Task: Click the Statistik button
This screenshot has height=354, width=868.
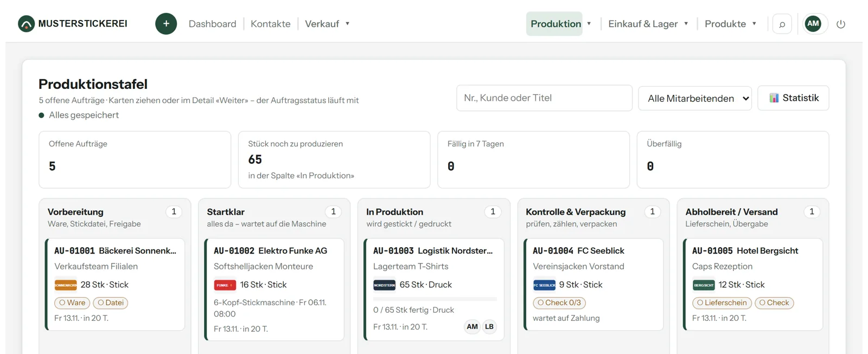Action: [793, 98]
